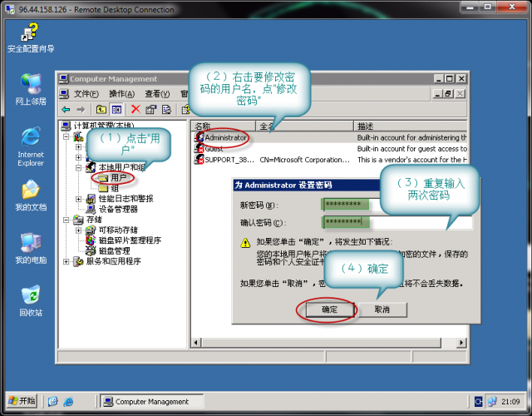Click the Computer Management title bar icon
The image size is (532, 416).
click(x=63, y=79)
